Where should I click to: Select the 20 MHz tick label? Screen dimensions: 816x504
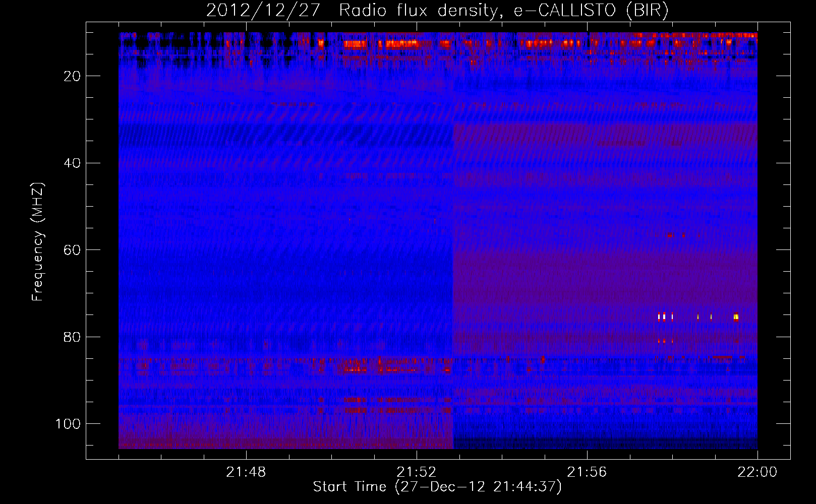tap(73, 76)
